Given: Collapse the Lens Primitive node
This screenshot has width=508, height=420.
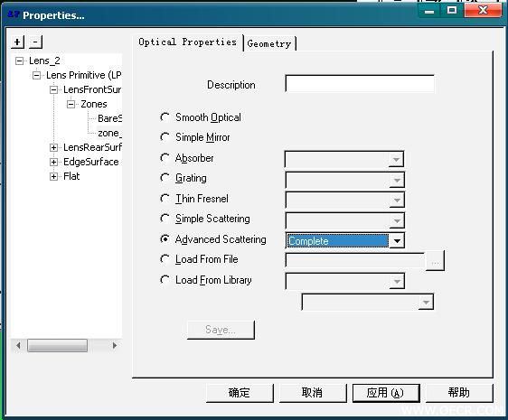Looking at the screenshot, I should [x=37, y=75].
